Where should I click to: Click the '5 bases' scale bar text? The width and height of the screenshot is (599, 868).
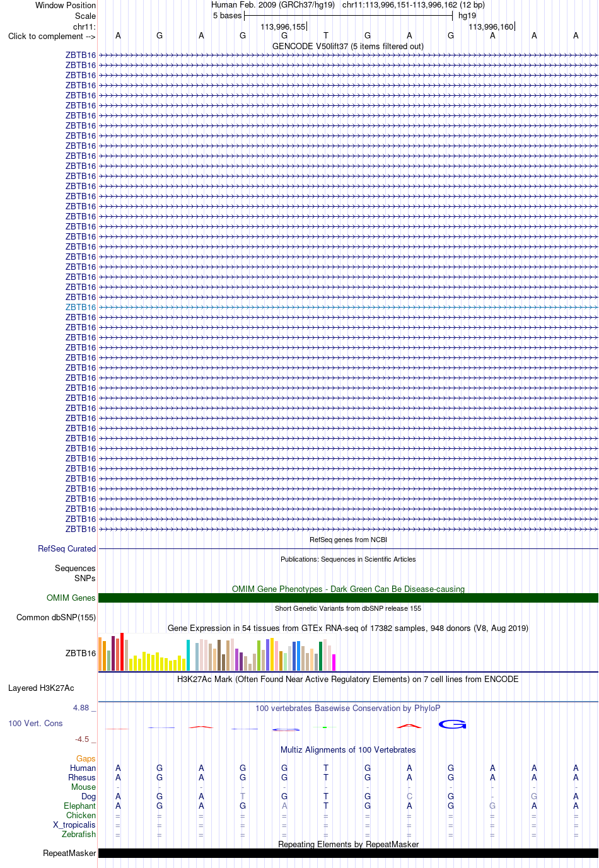(227, 15)
